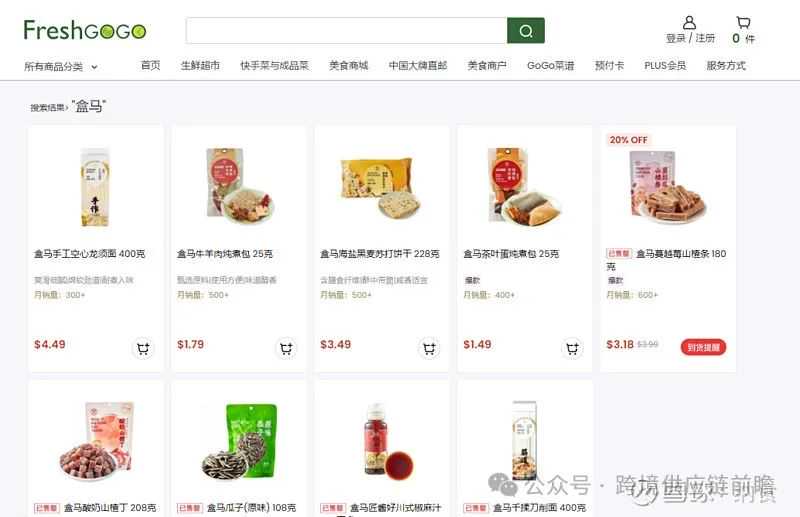The image size is (800, 517).
Task: Click the 登录 / 注册 link
Action: (x=690, y=38)
